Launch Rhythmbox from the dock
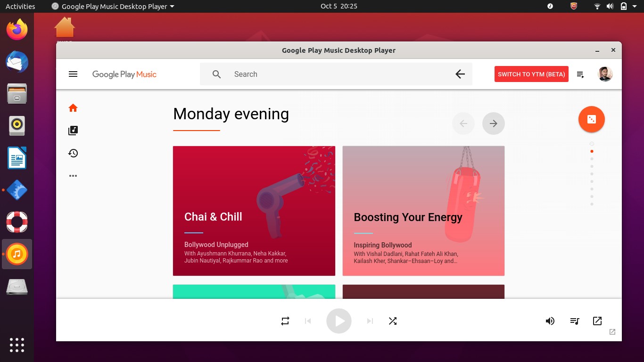644x362 pixels. tap(17, 126)
